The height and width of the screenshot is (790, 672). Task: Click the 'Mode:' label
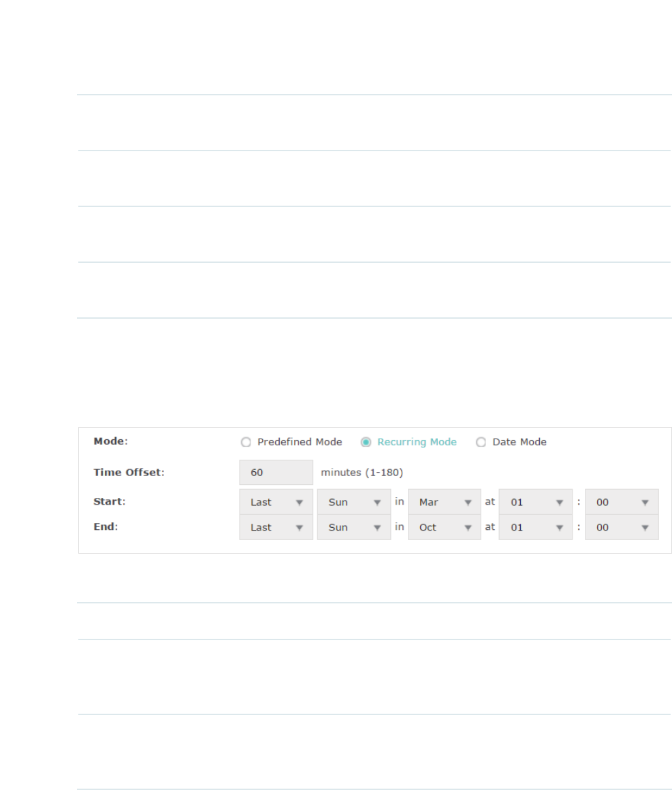pyautogui.click(x=111, y=441)
